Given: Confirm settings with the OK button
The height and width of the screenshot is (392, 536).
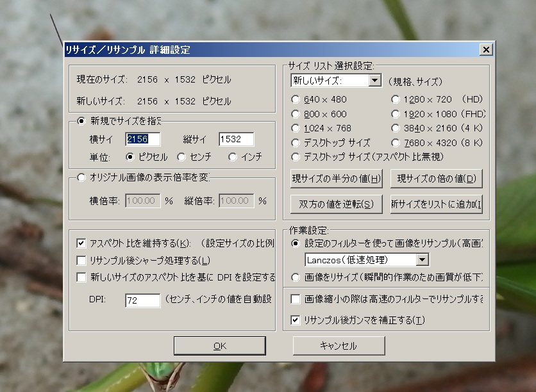Looking at the screenshot, I should click(x=219, y=346).
